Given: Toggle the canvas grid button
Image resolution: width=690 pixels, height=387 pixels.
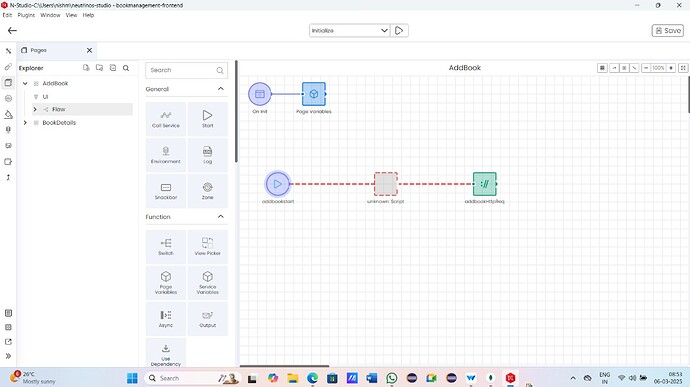Looking at the screenshot, I should click(602, 68).
